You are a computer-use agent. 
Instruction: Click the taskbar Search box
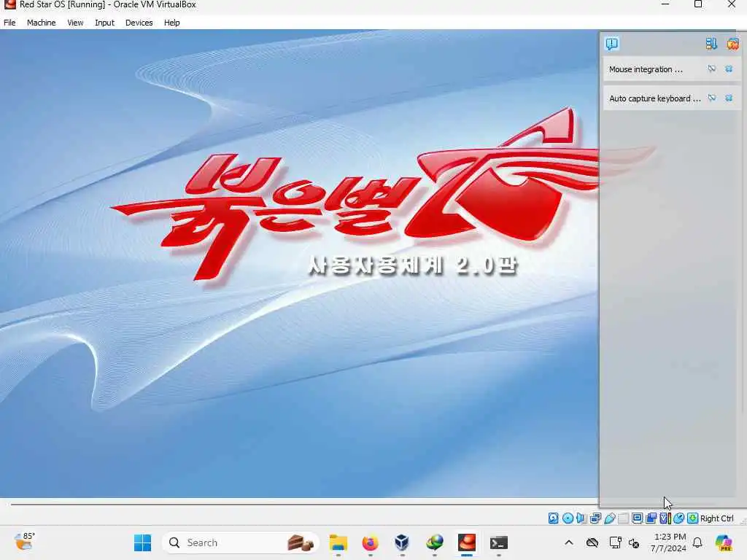(x=241, y=542)
